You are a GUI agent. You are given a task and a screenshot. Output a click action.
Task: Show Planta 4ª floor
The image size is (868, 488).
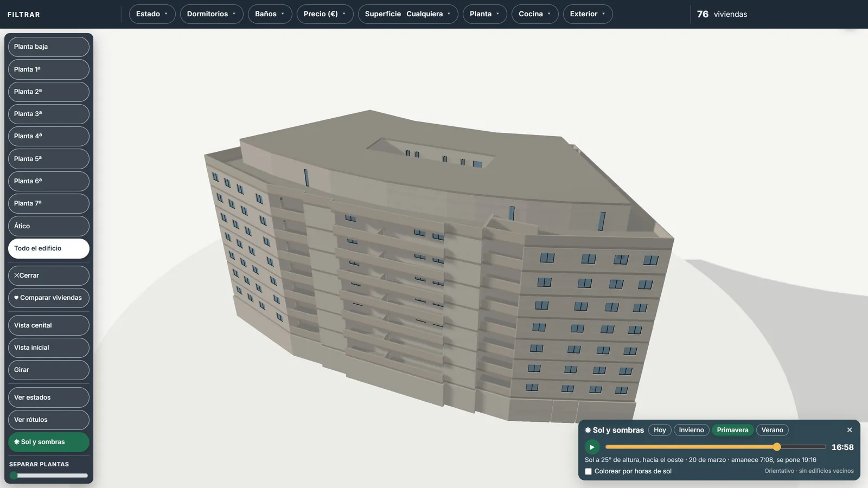pos(49,136)
